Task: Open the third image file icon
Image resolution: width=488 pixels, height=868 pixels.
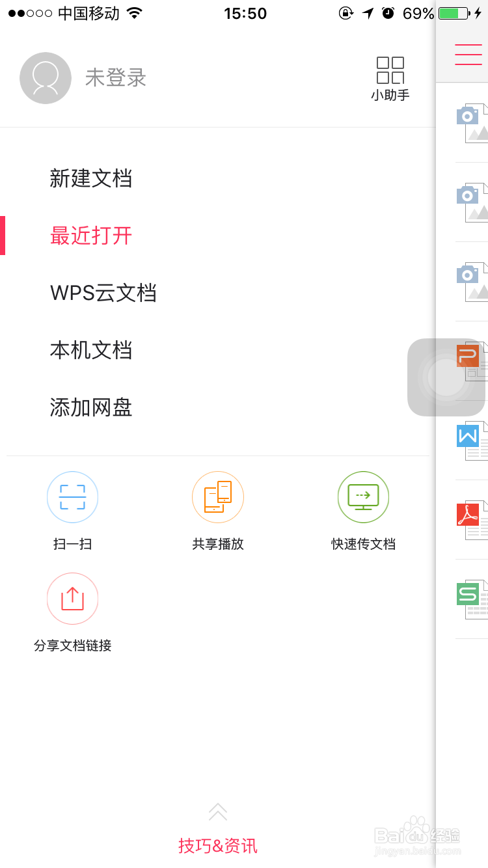Action: (x=472, y=282)
